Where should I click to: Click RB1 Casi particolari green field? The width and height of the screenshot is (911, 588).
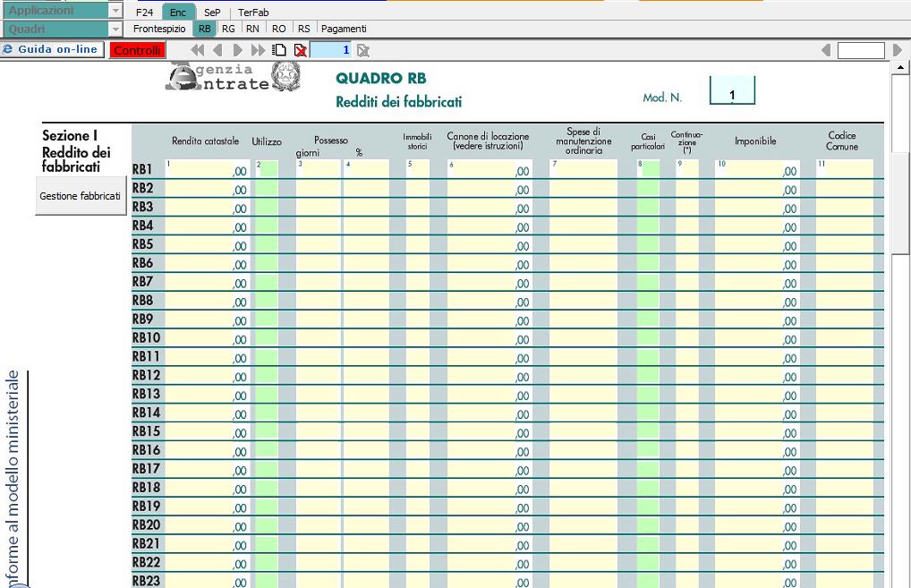pos(648,168)
